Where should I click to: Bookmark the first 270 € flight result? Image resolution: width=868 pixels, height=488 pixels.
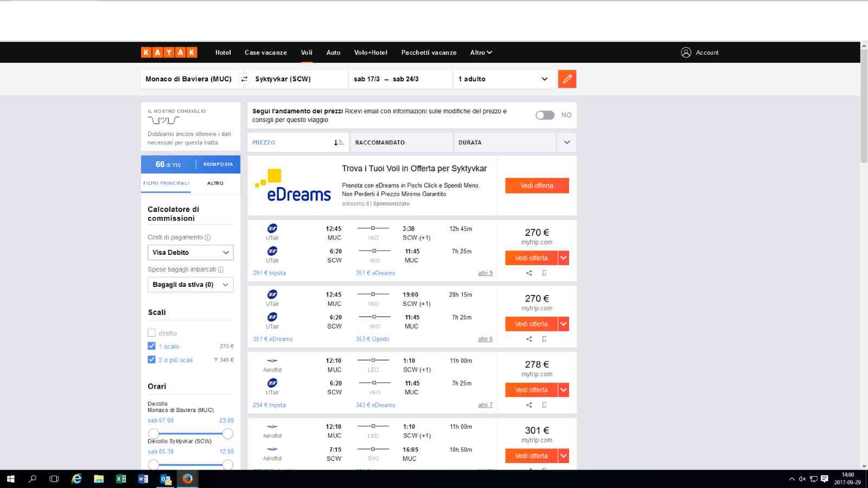(544, 273)
